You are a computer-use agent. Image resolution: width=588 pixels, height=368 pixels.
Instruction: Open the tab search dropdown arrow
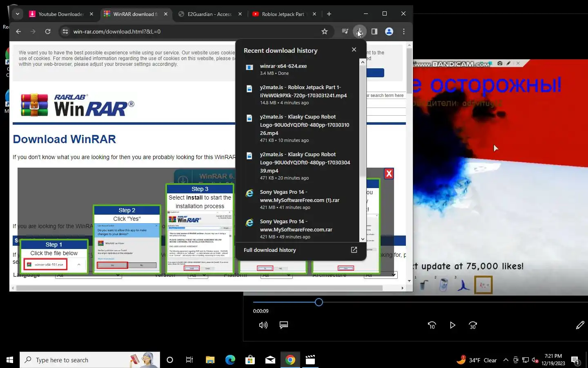coord(18,14)
